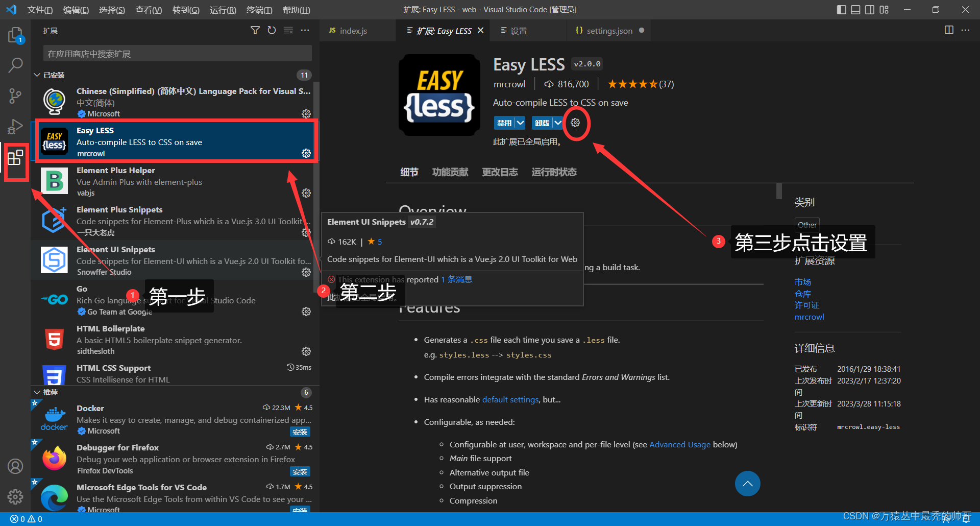
Task: Customize layout icon in title bar
Action: click(x=884, y=10)
